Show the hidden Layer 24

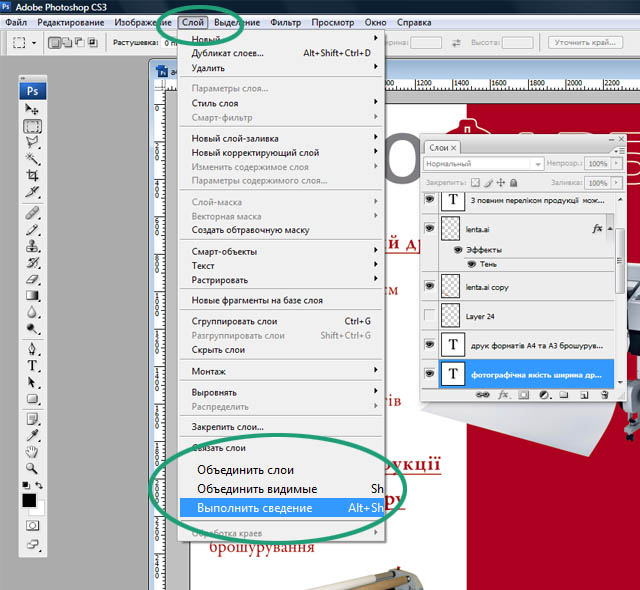[429, 317]
